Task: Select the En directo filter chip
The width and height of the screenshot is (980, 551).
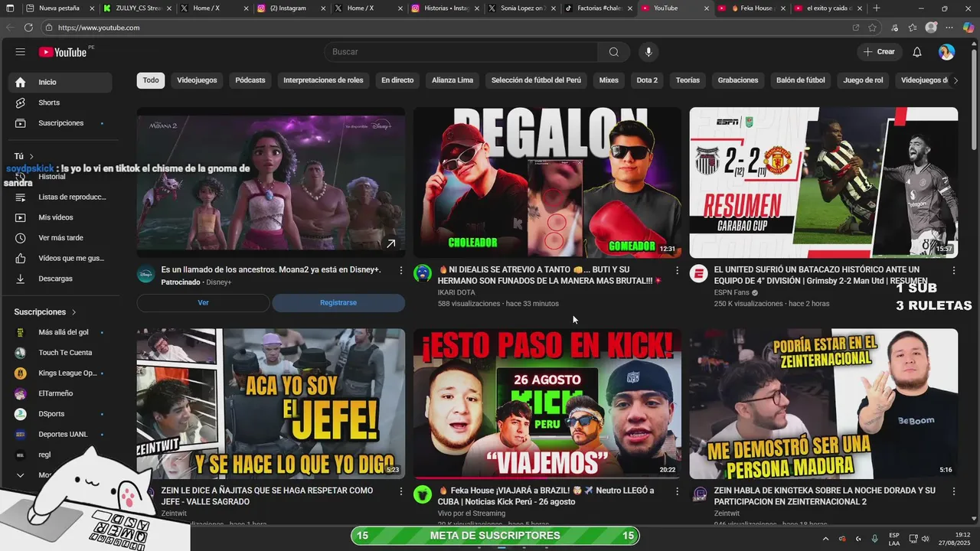Action: (397, 80)
